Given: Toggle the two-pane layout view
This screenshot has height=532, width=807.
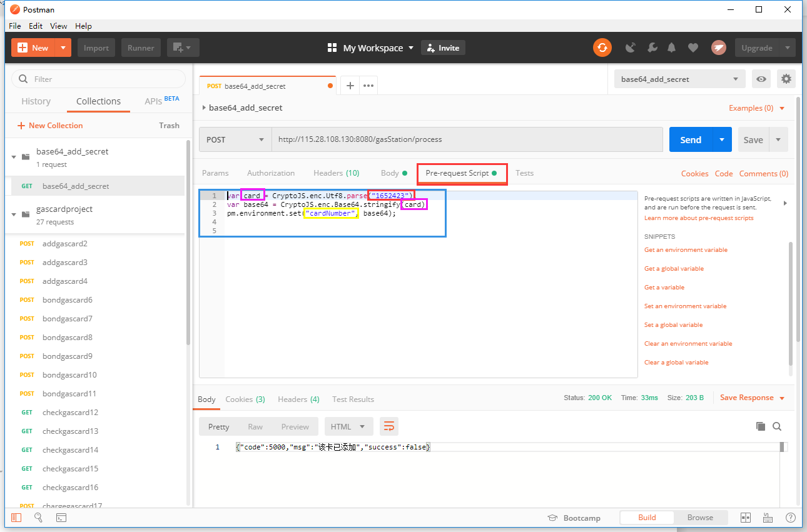Looking at the screenshot, I should coord(745,518).
